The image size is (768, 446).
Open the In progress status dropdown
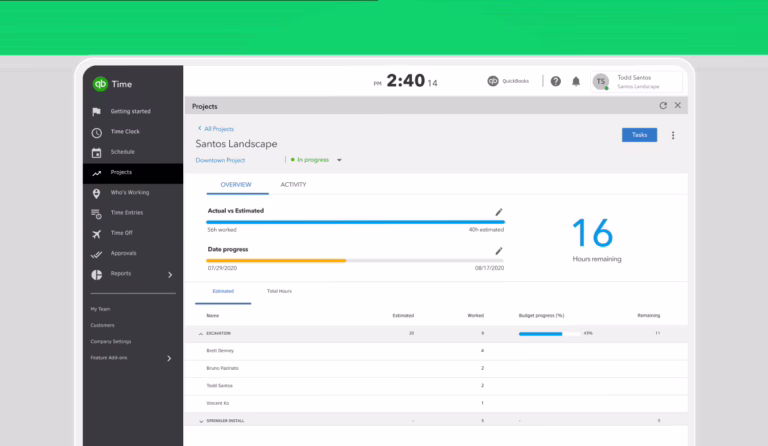point(339,160)
